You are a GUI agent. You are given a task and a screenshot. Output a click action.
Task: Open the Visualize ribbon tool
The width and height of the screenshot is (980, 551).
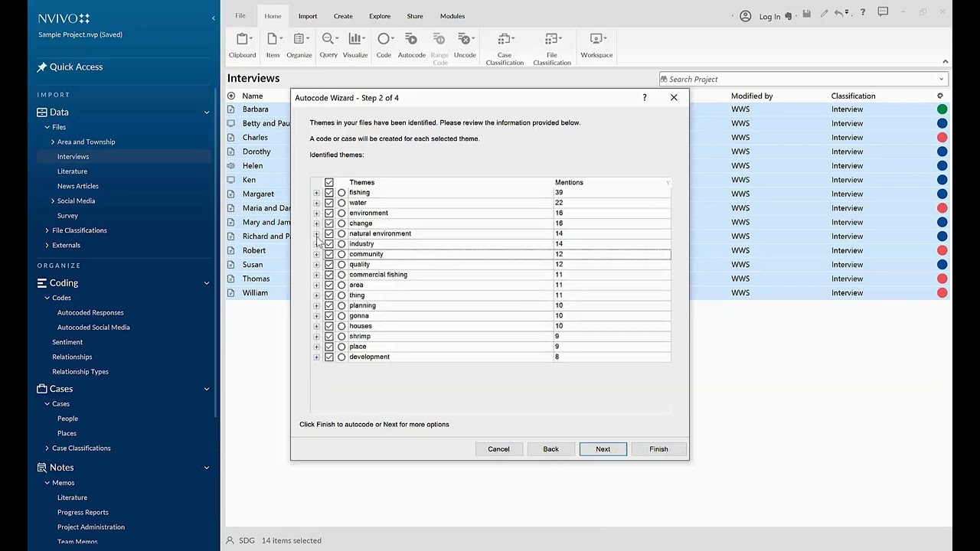[355, 45]
